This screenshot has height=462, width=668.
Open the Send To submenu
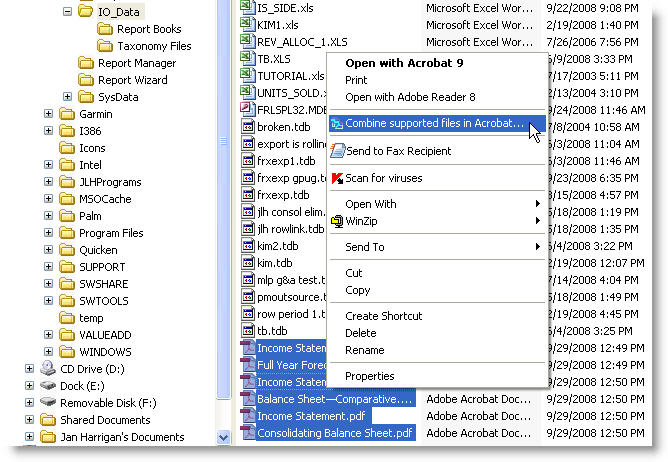(x=437, y=247)
